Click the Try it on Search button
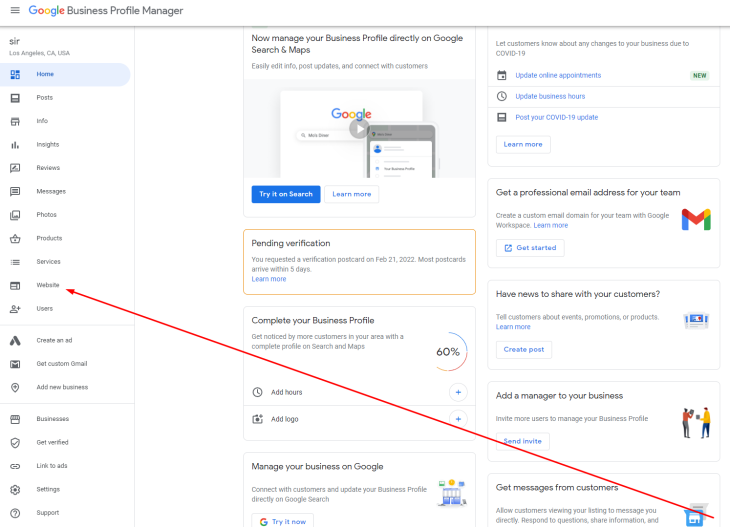This screenshot has width=730, height=527. pos(286,194)
